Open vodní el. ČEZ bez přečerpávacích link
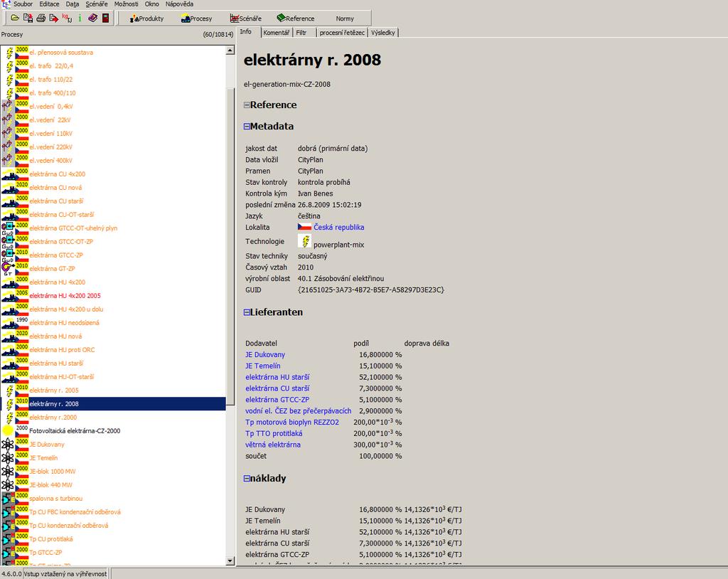 (299, 411)
